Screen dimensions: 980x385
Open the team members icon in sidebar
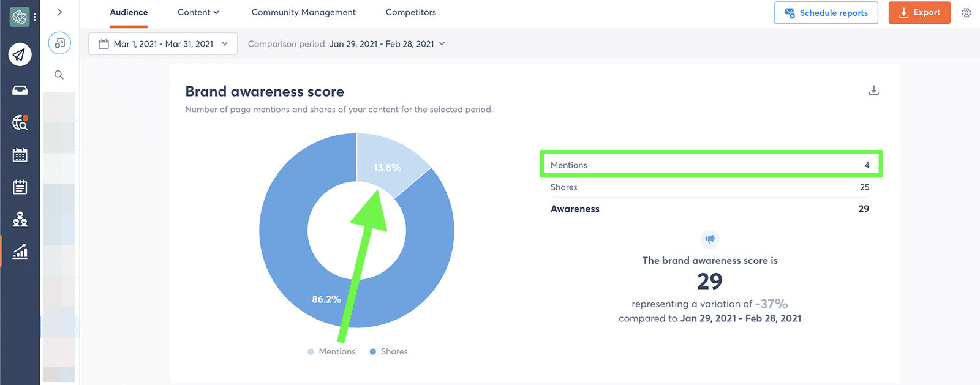[20, 219]
